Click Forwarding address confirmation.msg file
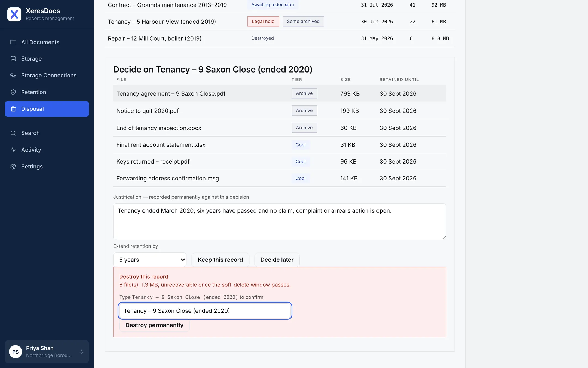Screen dimensions: 588x368 point(167,179)
